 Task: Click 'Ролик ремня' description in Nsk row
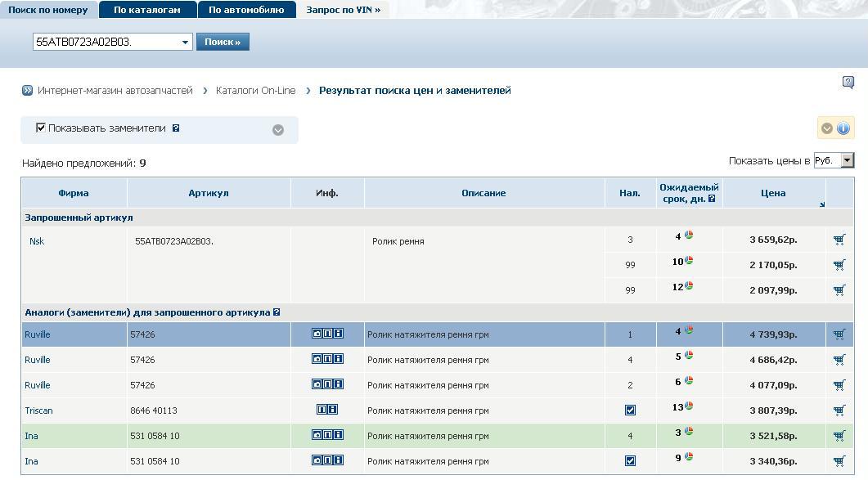coord(398,241)
